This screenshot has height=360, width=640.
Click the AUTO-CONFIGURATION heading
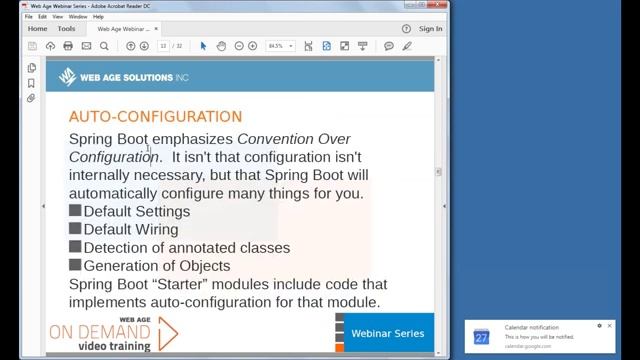pos(156,116)
